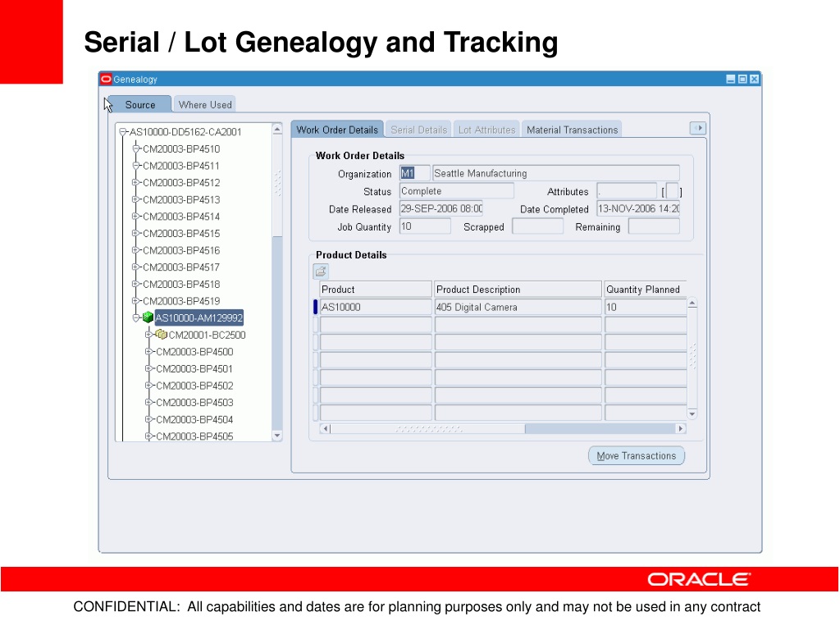Click the tree panel scroll up arrow
The image size is (840, 630).
(277, 129)
